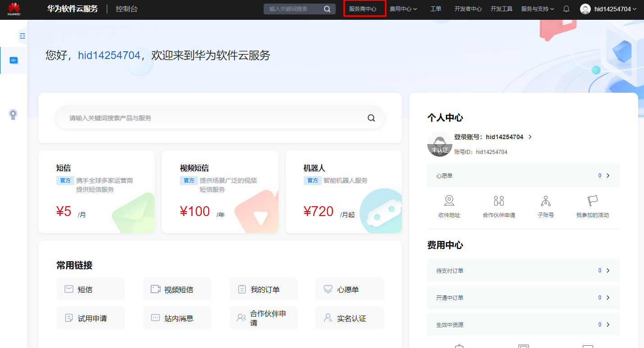Click 华为软件云服务 header title
The image size is (644, 348).
(x=73, y=9)
